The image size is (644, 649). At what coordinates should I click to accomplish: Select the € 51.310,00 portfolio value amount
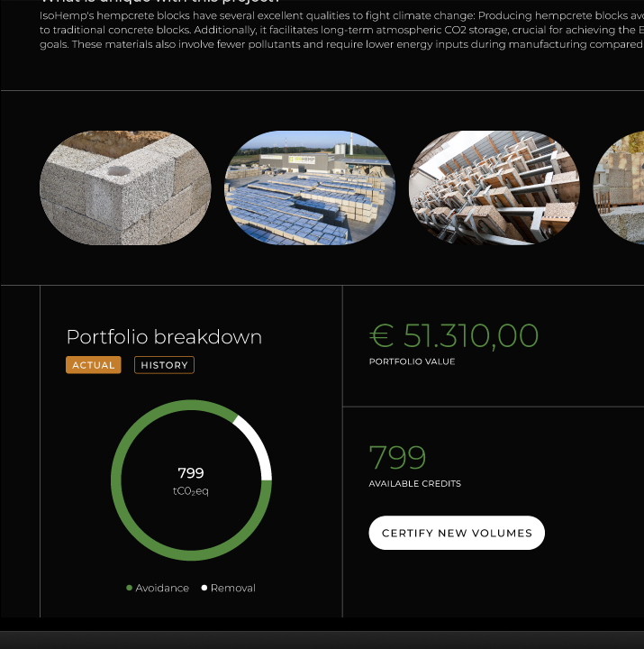click(x=454, y=336)
